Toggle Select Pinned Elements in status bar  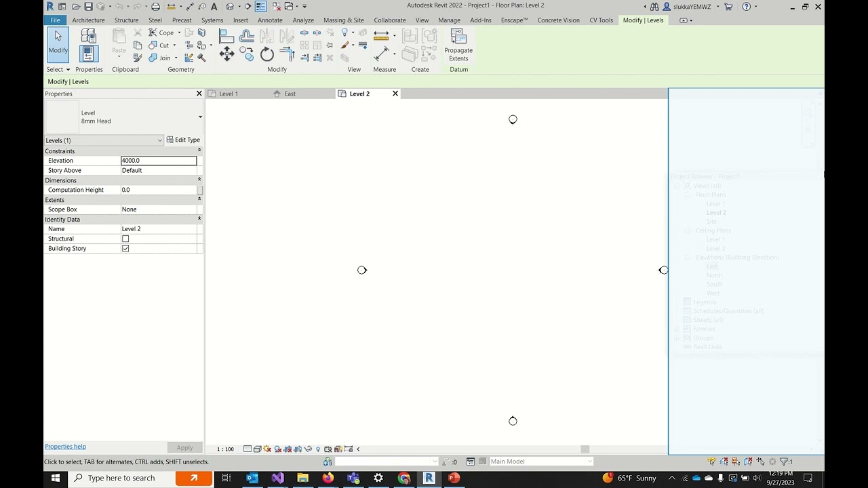736,462
